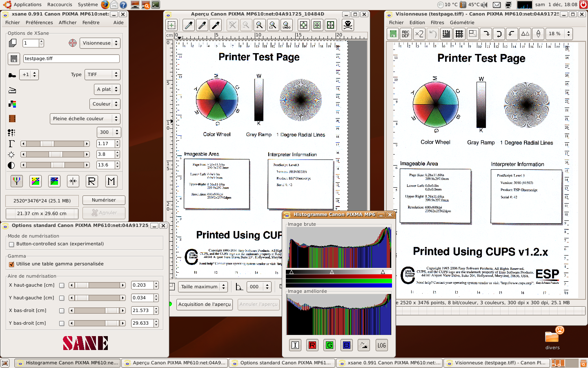Screen dimensions: 588x368
Task: Open the Filtres menu in viewer
Action: coord(437,22)
